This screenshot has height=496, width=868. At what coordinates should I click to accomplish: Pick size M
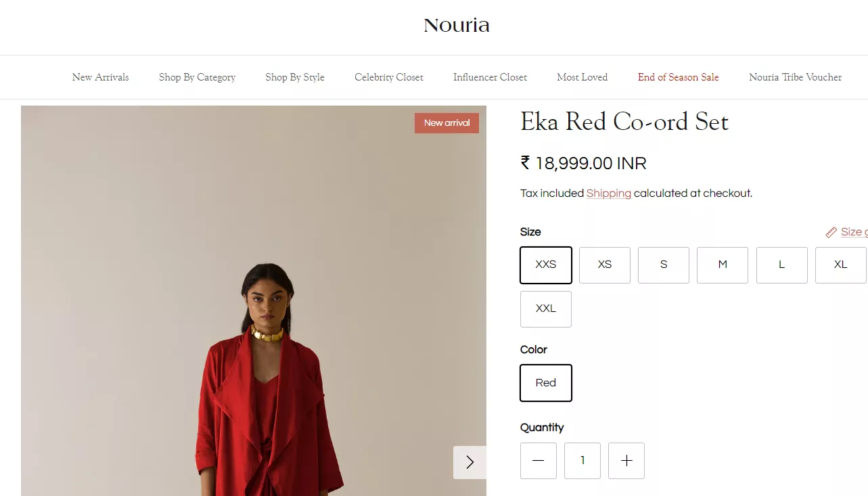click(723, 265)
